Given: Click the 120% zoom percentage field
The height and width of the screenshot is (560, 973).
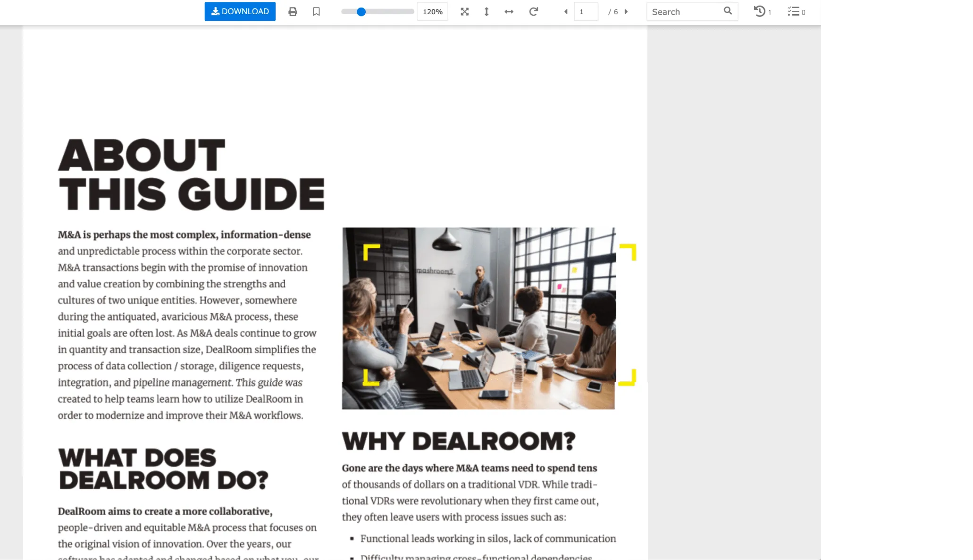Looking at the screenshot, I should pos(432,12).
